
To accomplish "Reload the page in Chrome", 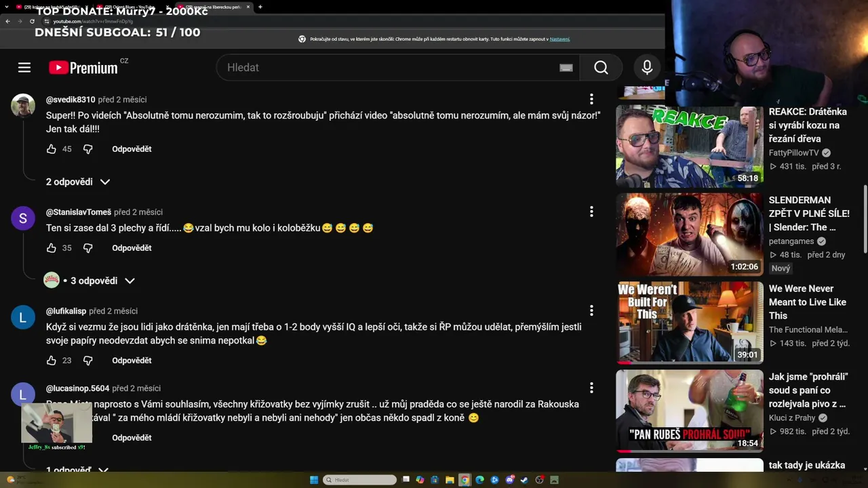I will click(32, 21).
